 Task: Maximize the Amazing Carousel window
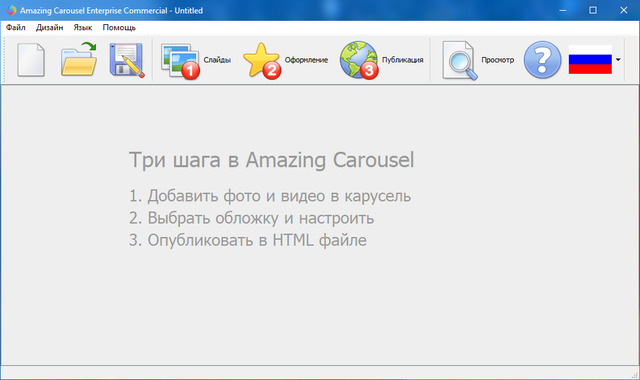tap(593, 10)
